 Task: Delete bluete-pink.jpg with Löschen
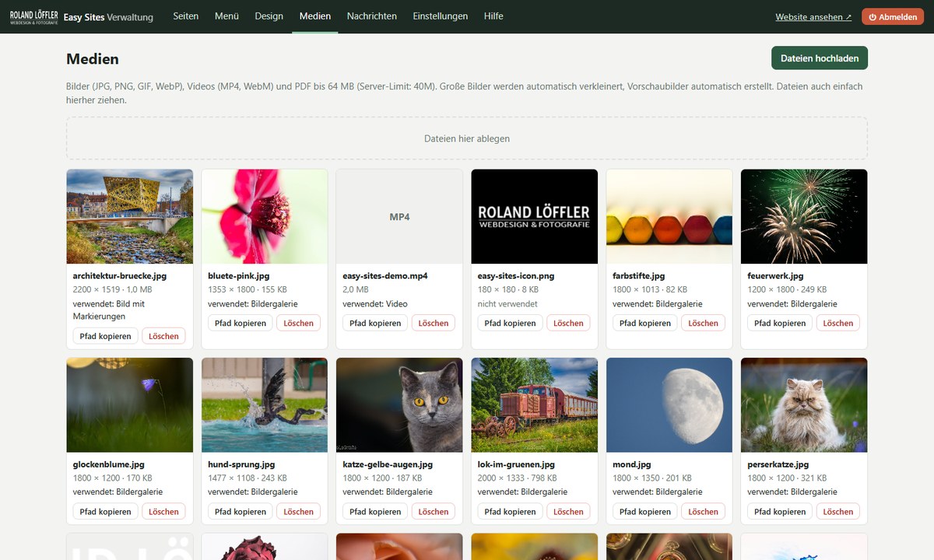298,323
